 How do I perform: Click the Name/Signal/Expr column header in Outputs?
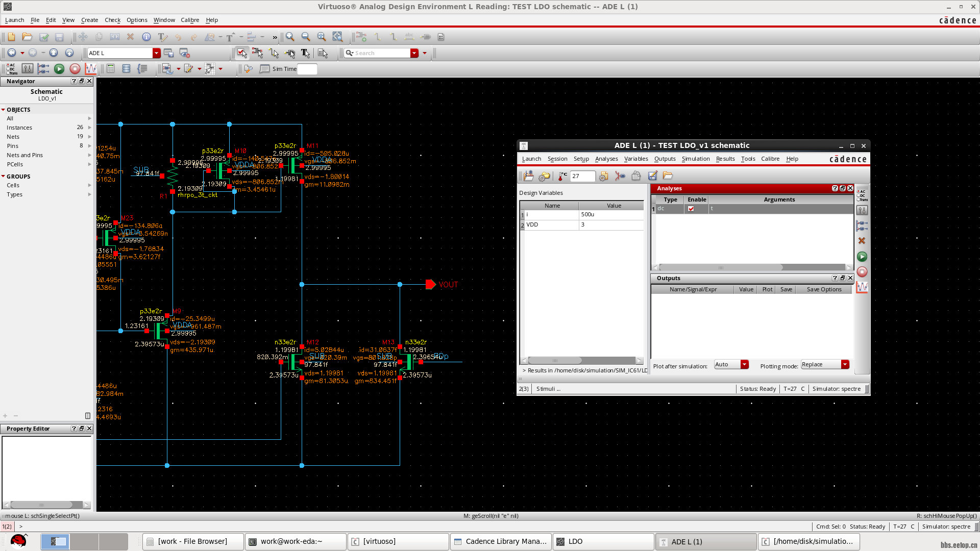[693, 289]
